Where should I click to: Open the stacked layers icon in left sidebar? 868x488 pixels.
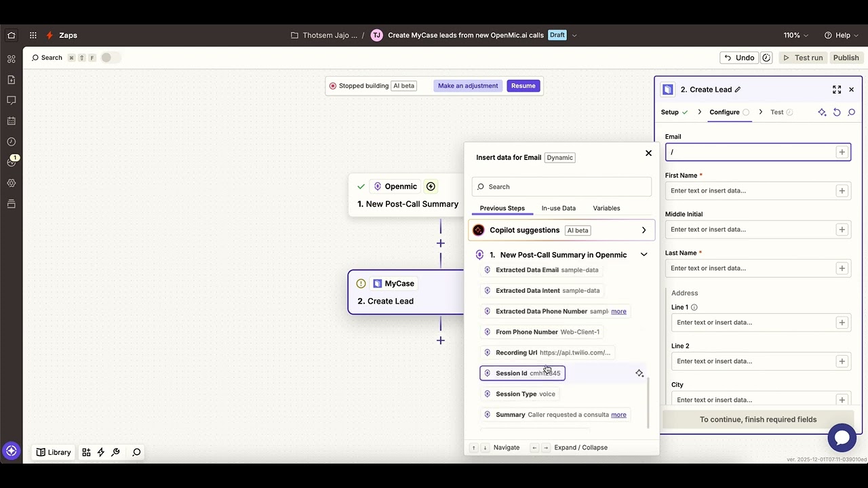click(x=12, y=204)
